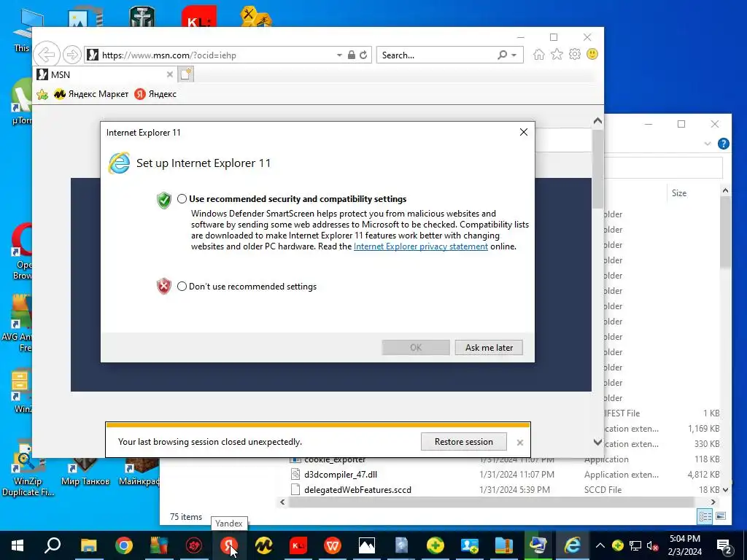The image size is (747, 560).
Task: Click the muted volume tray icon
Action: pyautogui.click(x=651, y=545)
